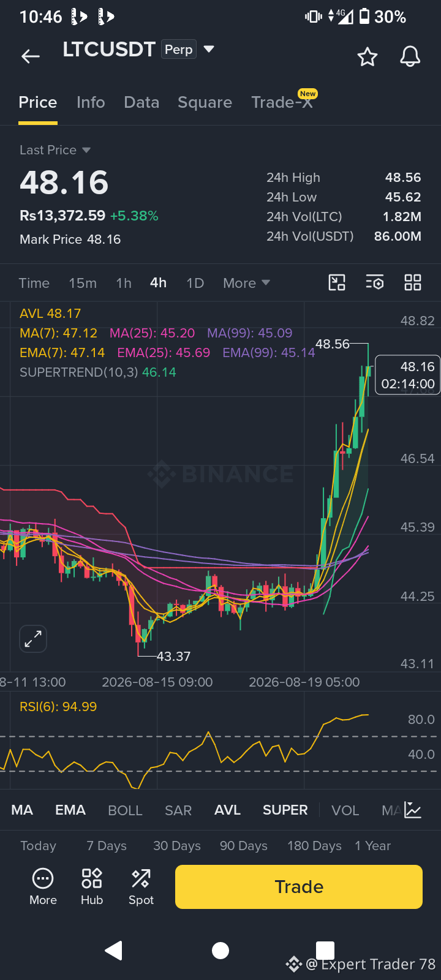The image size is (441, 980).
Task: Select the 1 Year range
Action: point(372,846)
